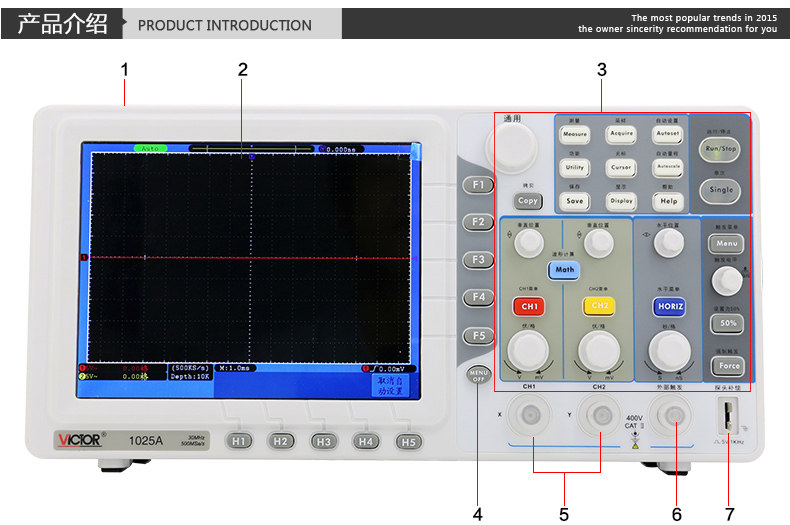Screen dimensions: 790x525
Task: Click the 0.00mV trigger level readout
Action: tap(391, 369)
